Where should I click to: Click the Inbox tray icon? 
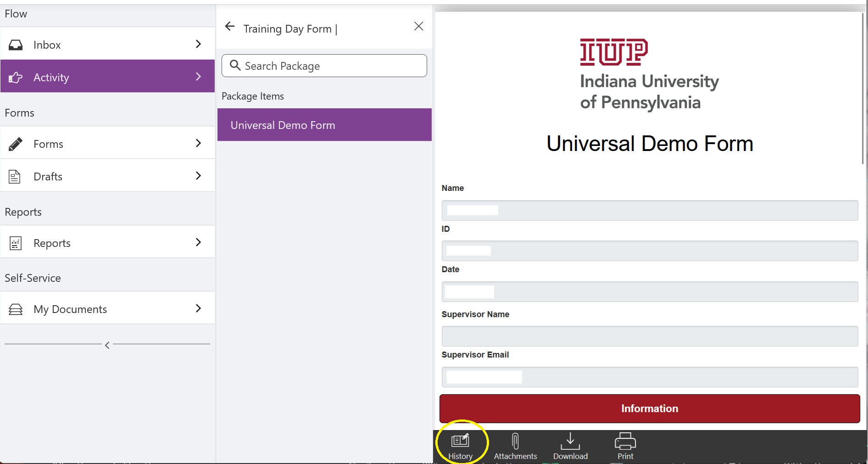tap(16, 45)
